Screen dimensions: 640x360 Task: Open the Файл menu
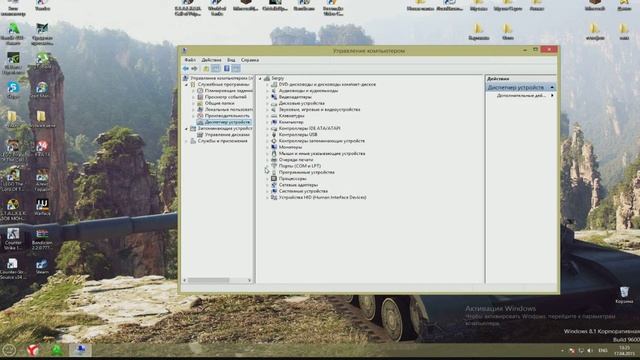click(190, 60)
